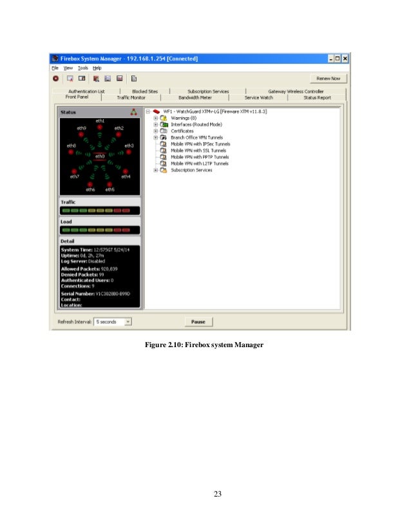The height and width of the screenshot is (532, 411).
Task: Click the Mobile VPN with IPSec Tunnels icon
Action: click(x=164, y=144)
